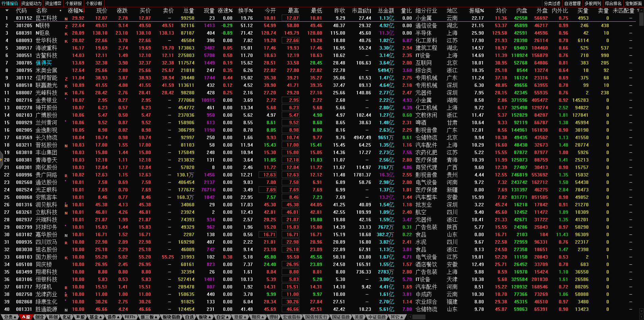Click the left arrow on the bottom scrollbar
This screenshot has height=320, width=644.
(x=410, y=317)
